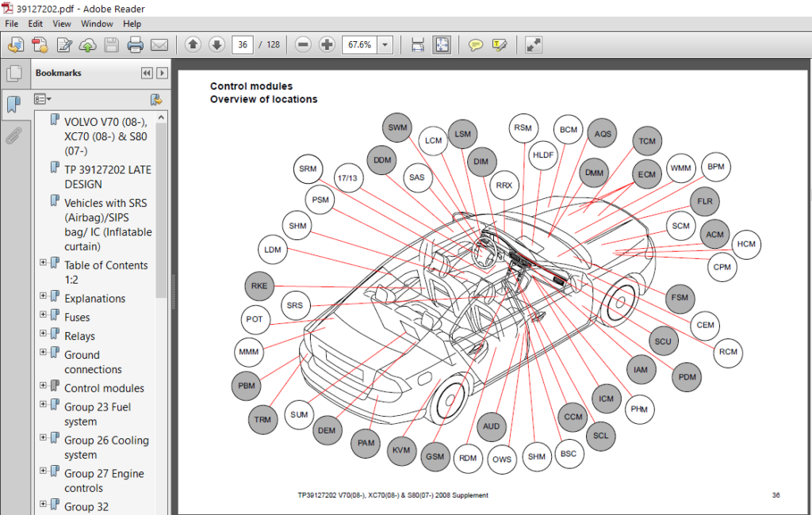
Task: Open the Attachments paperclip panel
Action: tap(13, 135)
